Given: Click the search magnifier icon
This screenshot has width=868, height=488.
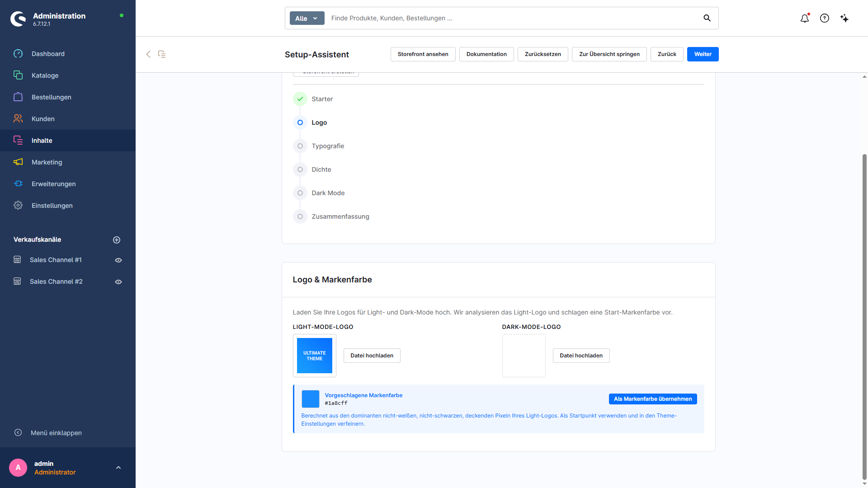Looking at the screenshot, I should 707,18.
